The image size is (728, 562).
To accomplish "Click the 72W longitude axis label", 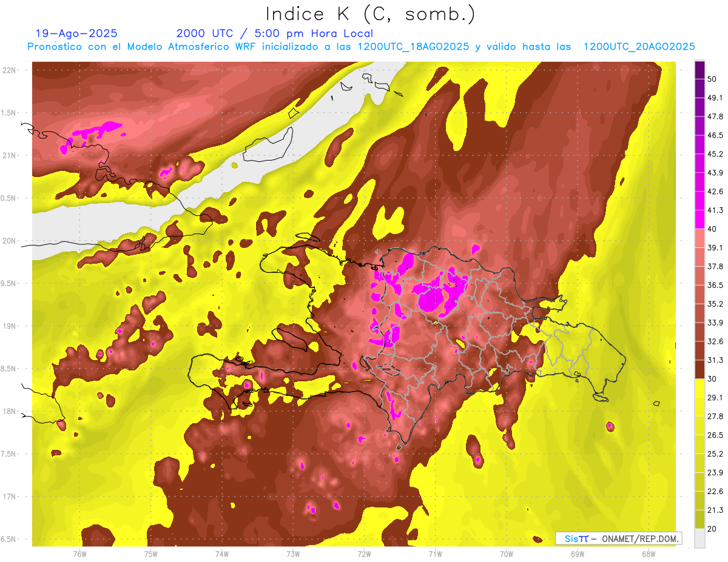I will point(364,554).
